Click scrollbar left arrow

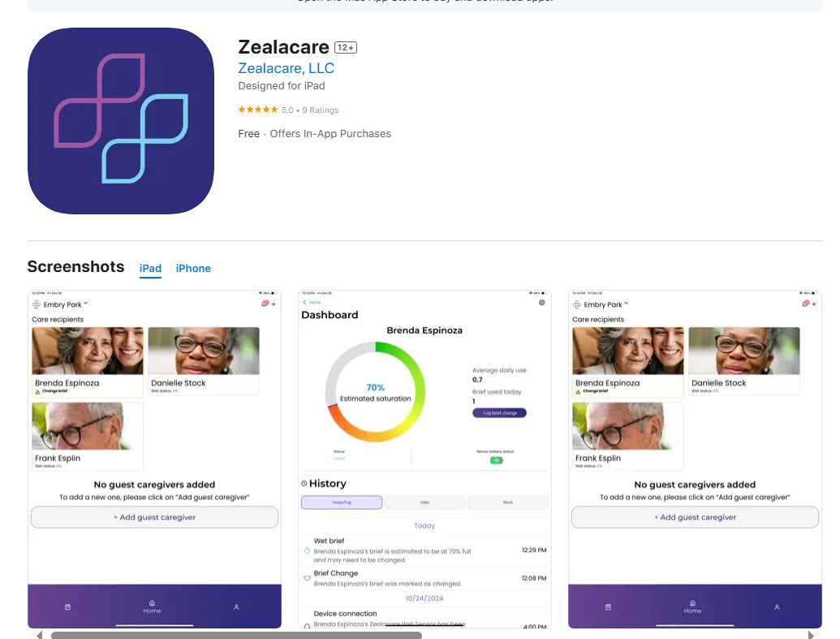(39, 635)
